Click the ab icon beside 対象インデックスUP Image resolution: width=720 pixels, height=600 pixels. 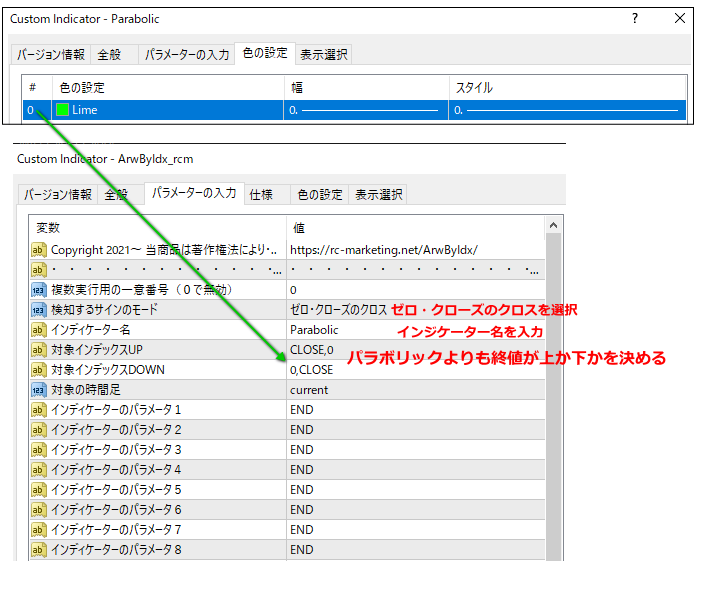click(39, 349)
